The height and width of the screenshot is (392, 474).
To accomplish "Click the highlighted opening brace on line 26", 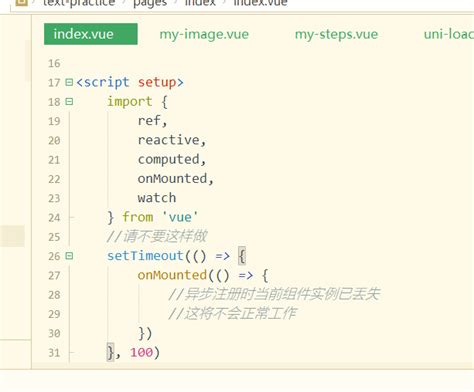I will tap(242, 256).
